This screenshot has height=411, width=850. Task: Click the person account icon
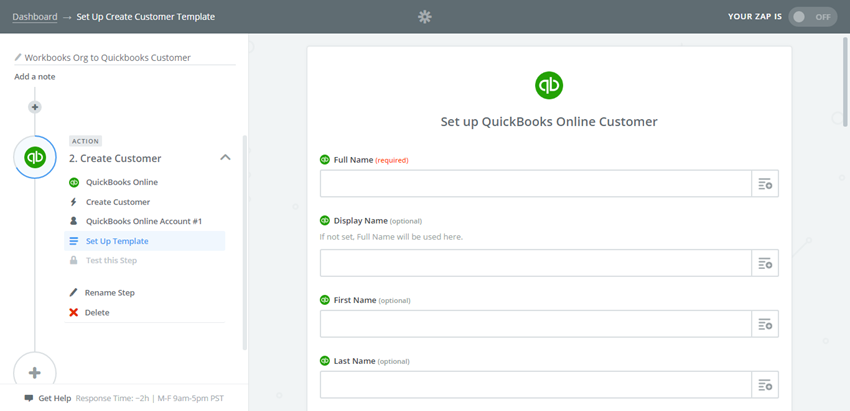pyautogui.click(x=74, y=221)
